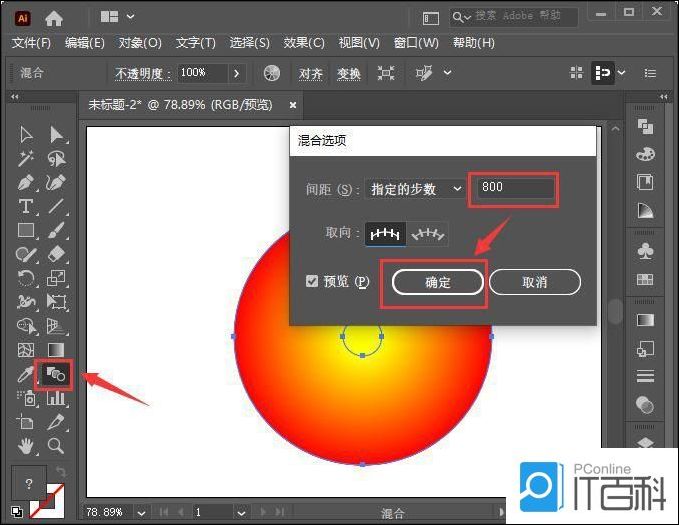Pick the Perspective Grid tool
This screenshot has width=679, height=525.
[56, 325]
